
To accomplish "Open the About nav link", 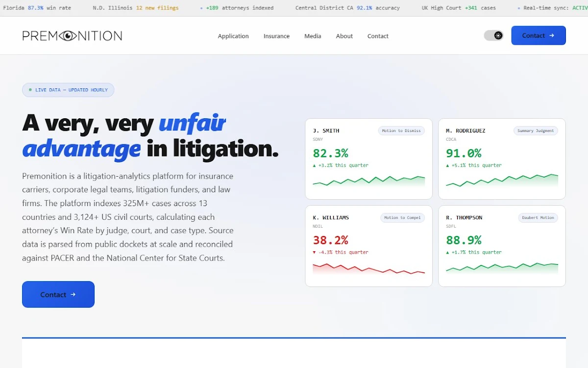I will [344, 36].
